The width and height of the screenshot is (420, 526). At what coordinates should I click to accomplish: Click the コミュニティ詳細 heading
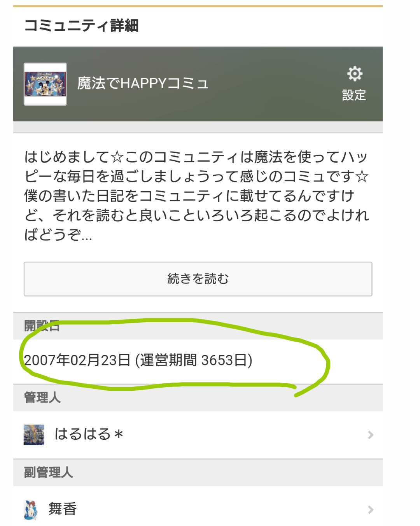81,26
